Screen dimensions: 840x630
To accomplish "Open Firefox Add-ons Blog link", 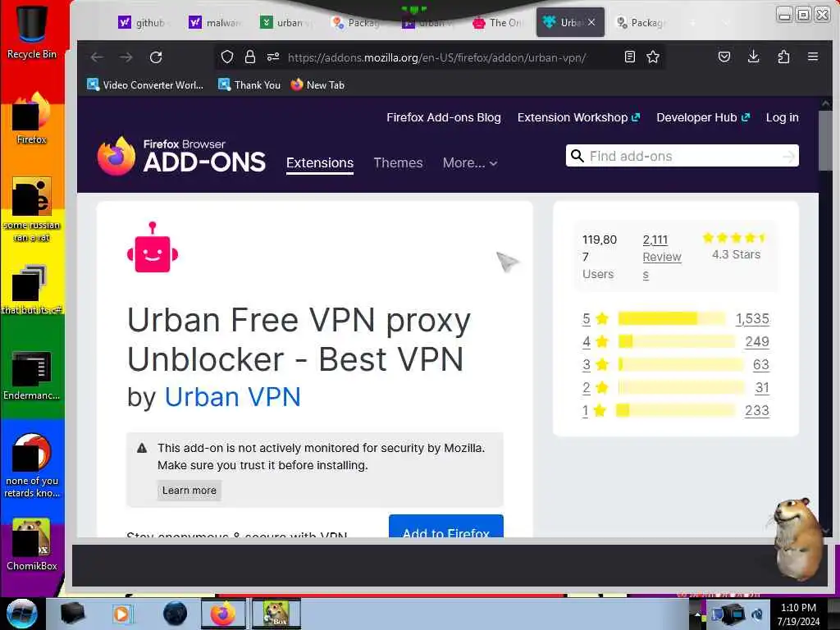I will [x=444, y=117].
